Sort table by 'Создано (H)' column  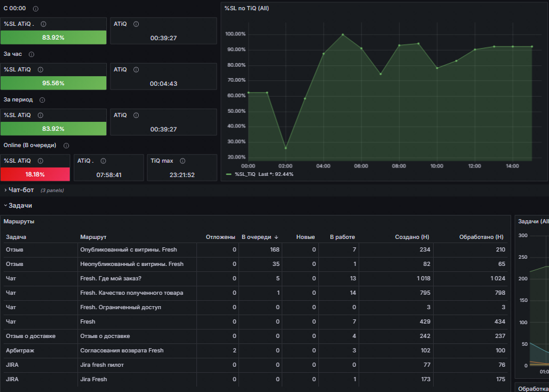tap(412, 237)
